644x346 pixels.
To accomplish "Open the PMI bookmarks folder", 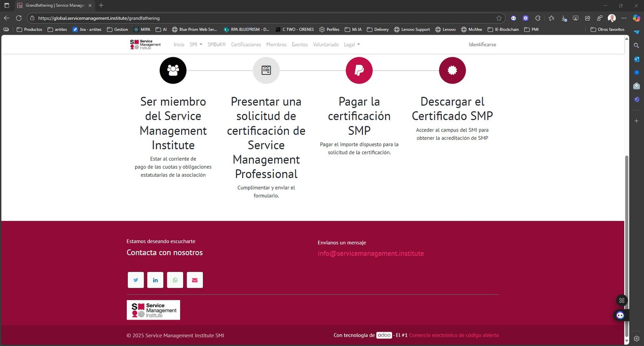I will pyautogui.click(x=532, y=29).
